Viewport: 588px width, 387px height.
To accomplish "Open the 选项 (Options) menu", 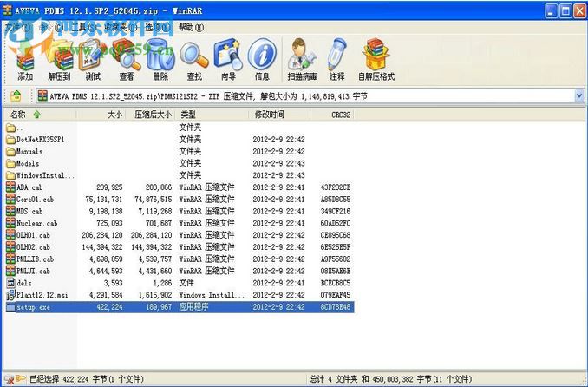I will (158, 27).
